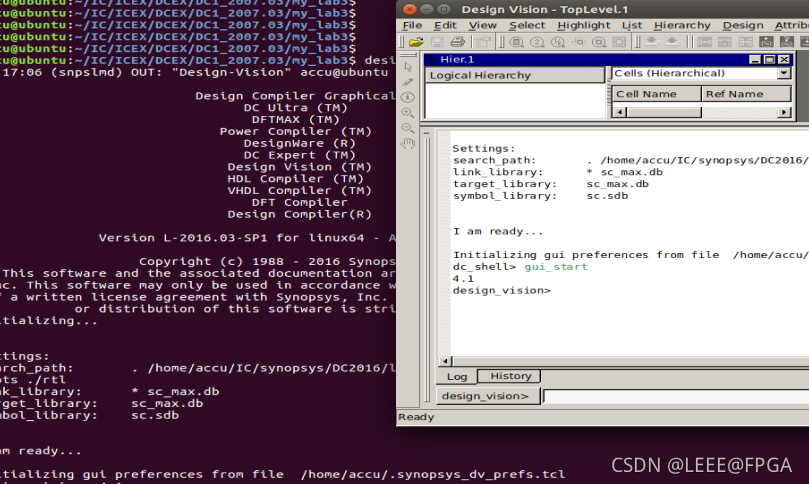Select the hand pan tool in left toolbar

tap(408, 143)
